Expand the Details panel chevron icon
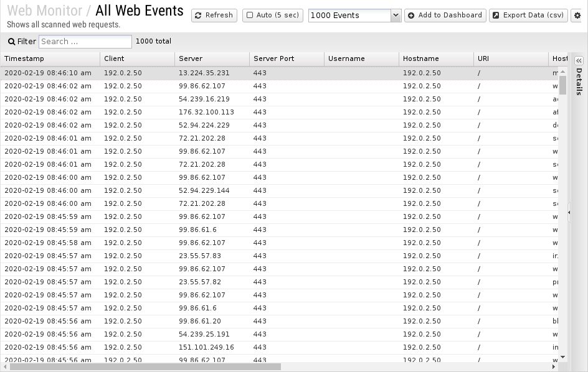 (579, 61)
